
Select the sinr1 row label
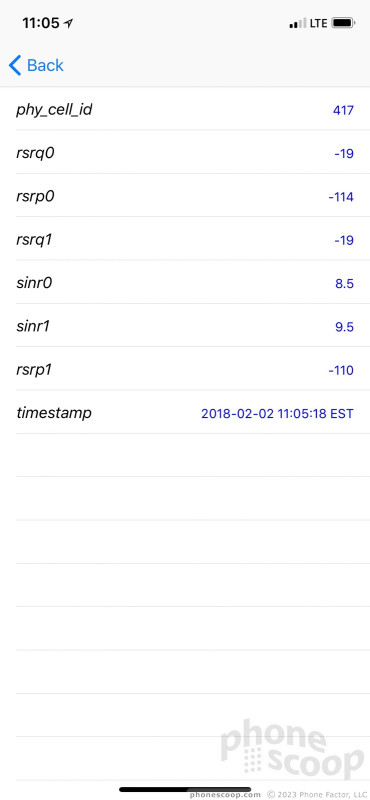click(33, 326)
